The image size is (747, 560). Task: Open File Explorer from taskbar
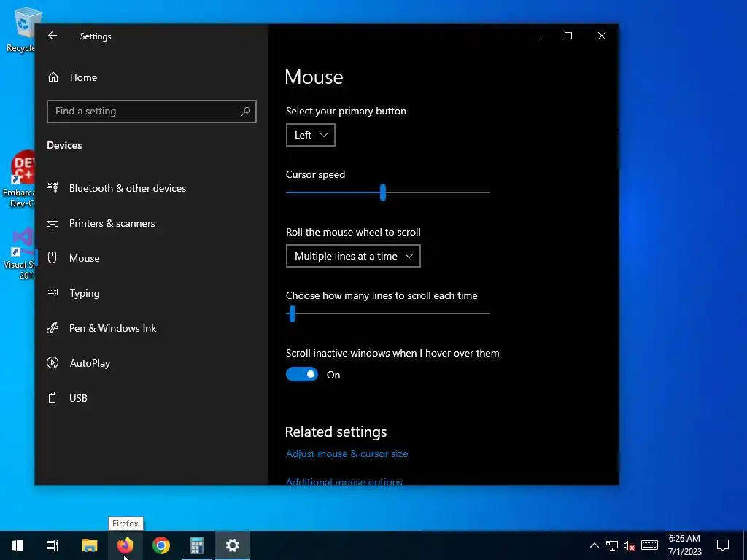pyautogui.click(x=90, y=545)
